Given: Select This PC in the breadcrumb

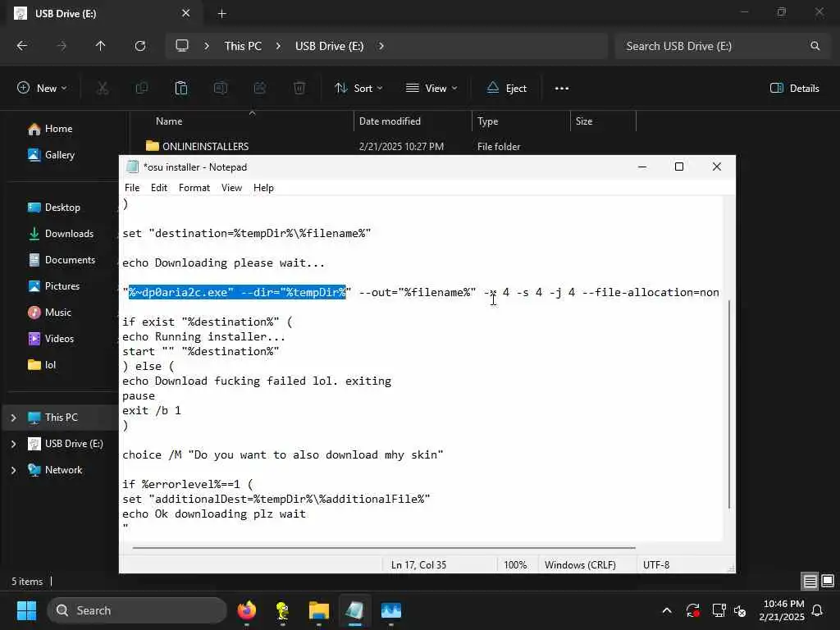Looking at the screenshot, I should (x=243, y=46).
